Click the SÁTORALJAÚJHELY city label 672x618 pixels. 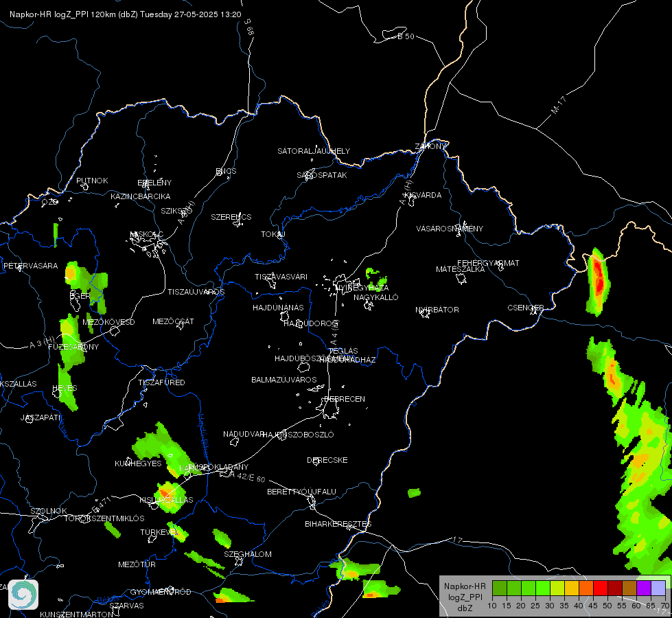314,151
